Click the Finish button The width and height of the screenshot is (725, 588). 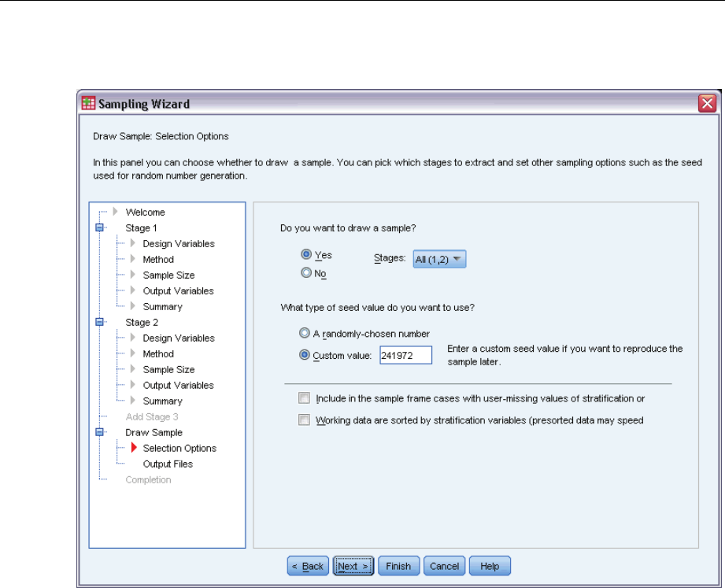398,566
